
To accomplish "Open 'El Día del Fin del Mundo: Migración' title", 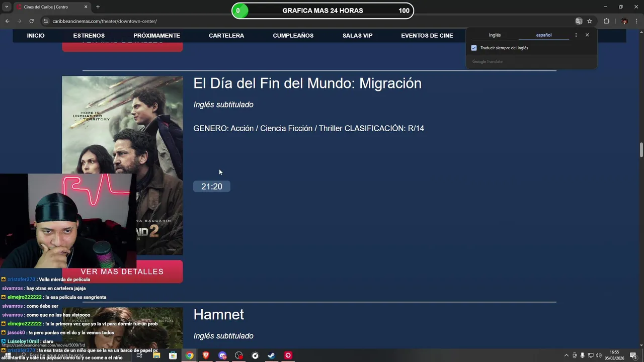I will 307,83.
